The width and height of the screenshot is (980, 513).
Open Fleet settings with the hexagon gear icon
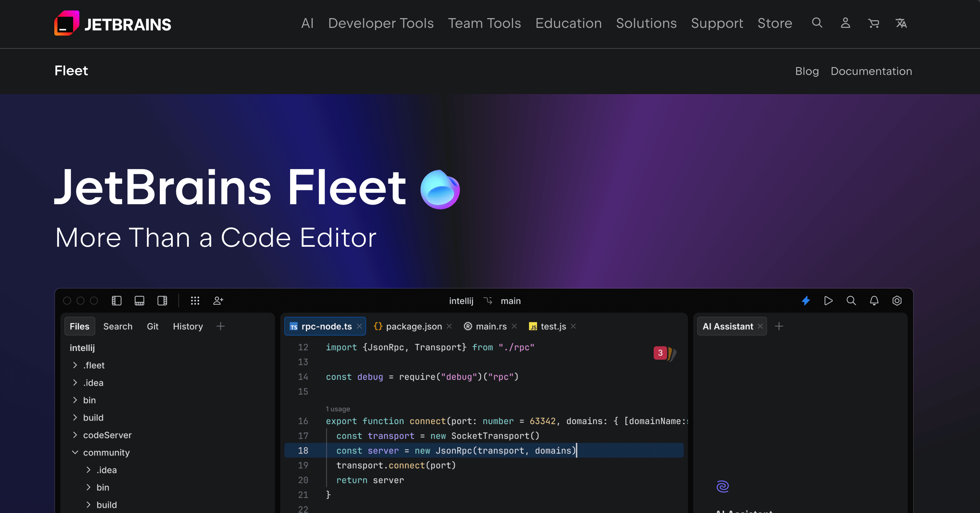click(897, 301)
